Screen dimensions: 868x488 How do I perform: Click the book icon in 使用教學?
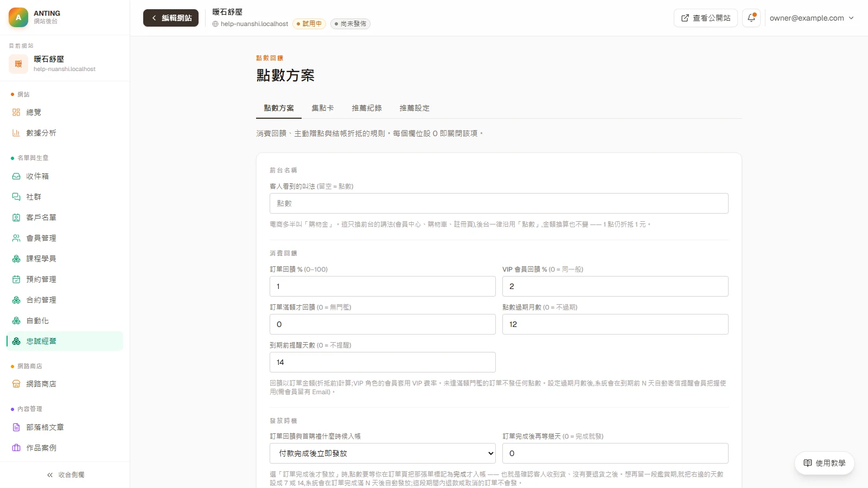(x=808, y=463)
